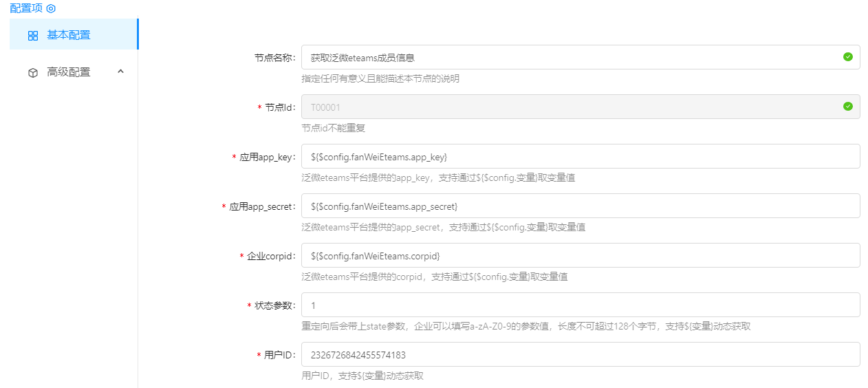Click the 应用app_key field label
The height and width of the screenshot is (388, 868).
[267, 157]
